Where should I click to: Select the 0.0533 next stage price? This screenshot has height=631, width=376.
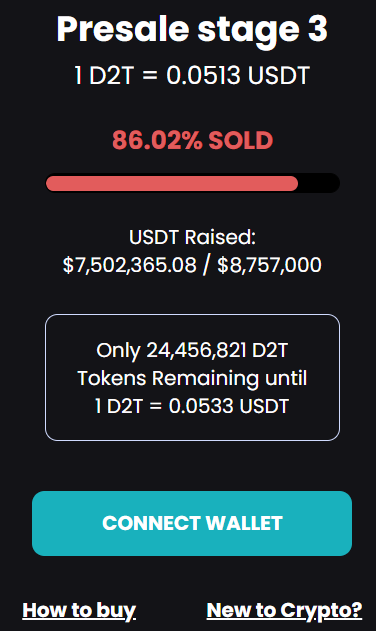[201, 406]
